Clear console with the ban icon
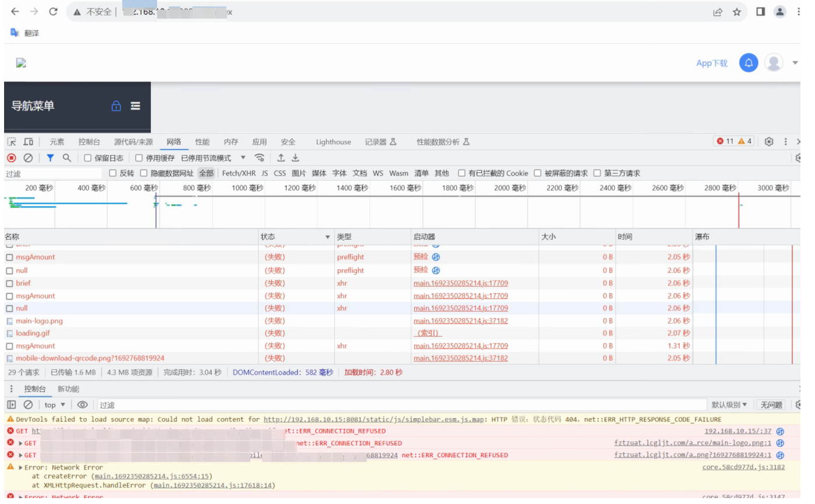 (x=28, y=404)
